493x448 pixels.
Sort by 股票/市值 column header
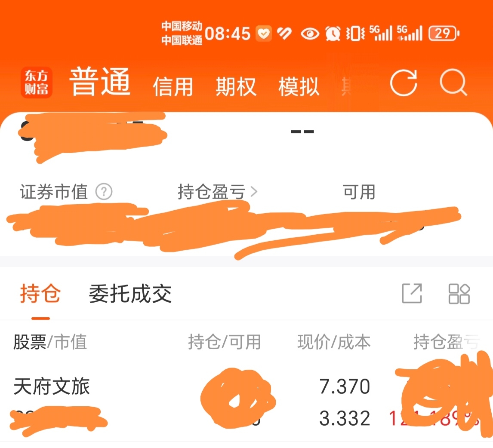coord(50,342)
